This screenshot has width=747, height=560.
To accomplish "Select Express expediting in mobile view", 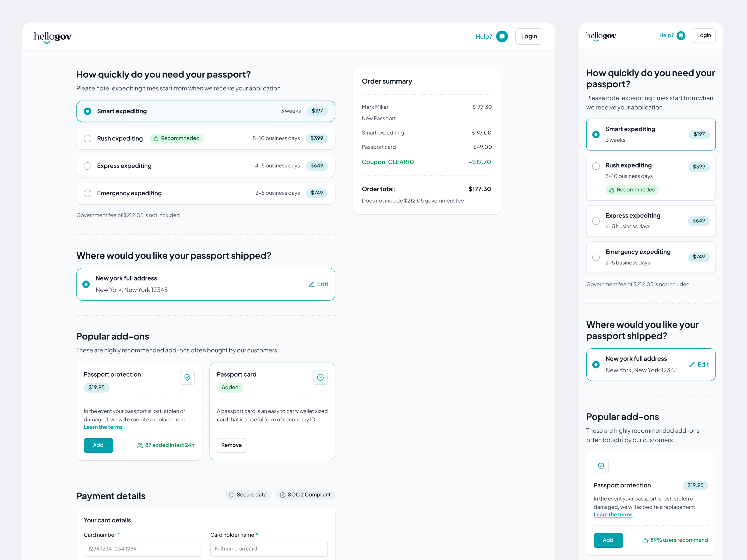I will point(596,221).
